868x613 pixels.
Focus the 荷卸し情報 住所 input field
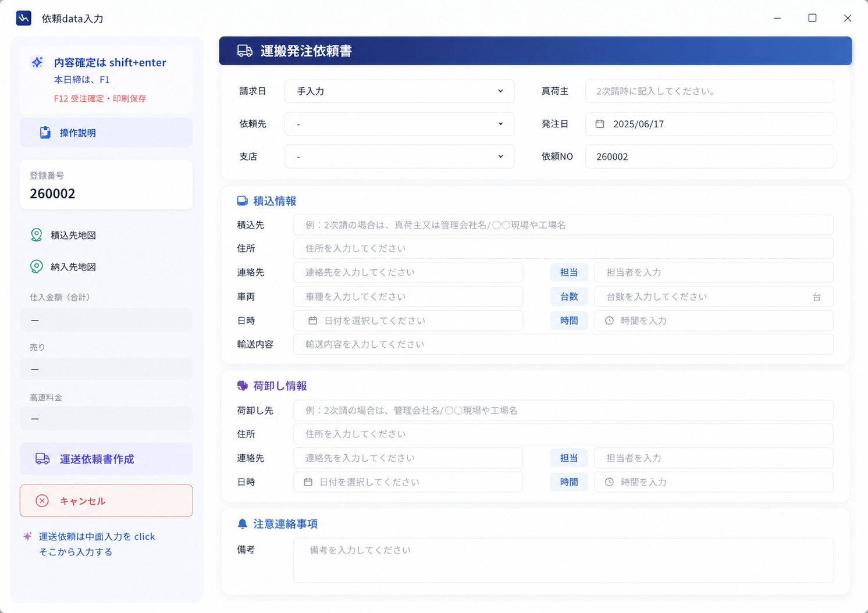pyautogui.click(x=563, y=434)
